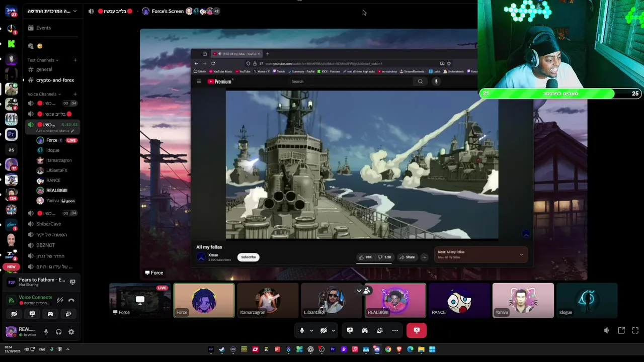
Task: Mute the microphone in the user panel
Action: tap(46, 332)
